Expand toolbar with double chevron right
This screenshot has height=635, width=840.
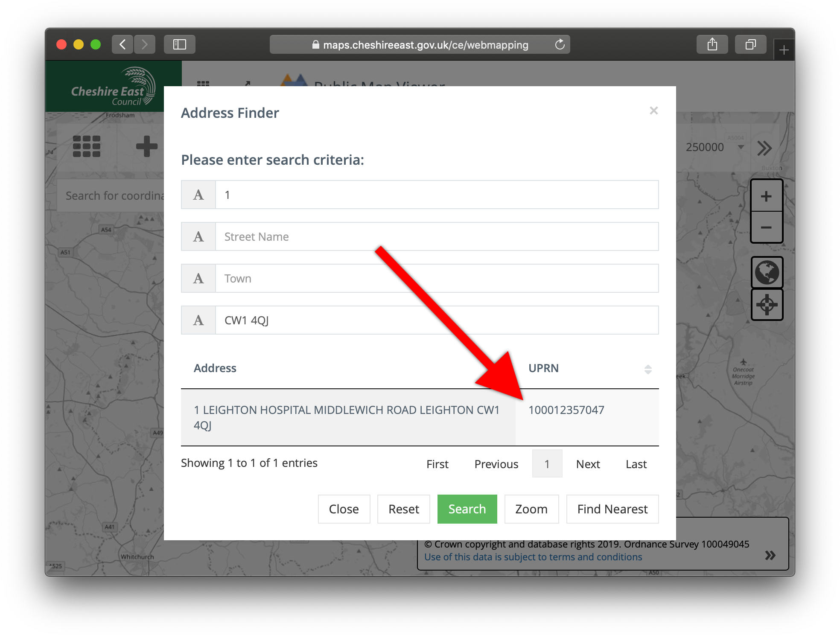pyautogui.click(x=764, y=148)
